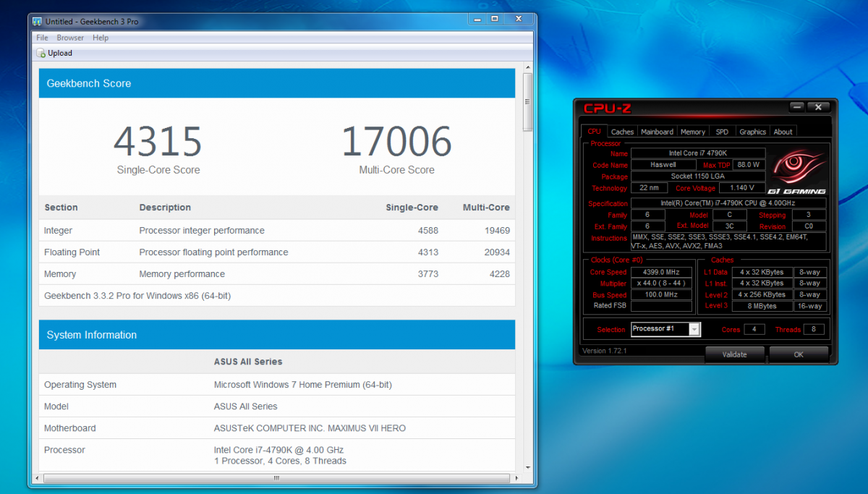This screenshot has height=494, width=868.
Task: Click the 'Geekbench 3.3.2 Pro for Windows x86' line
Action: 137,296
